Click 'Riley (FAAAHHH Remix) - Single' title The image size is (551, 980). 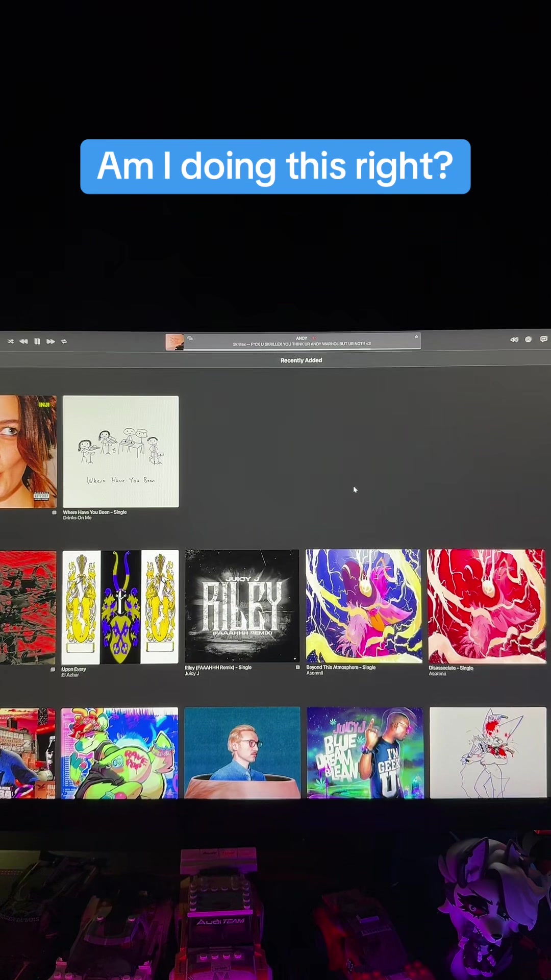click(x=218, y=668)
